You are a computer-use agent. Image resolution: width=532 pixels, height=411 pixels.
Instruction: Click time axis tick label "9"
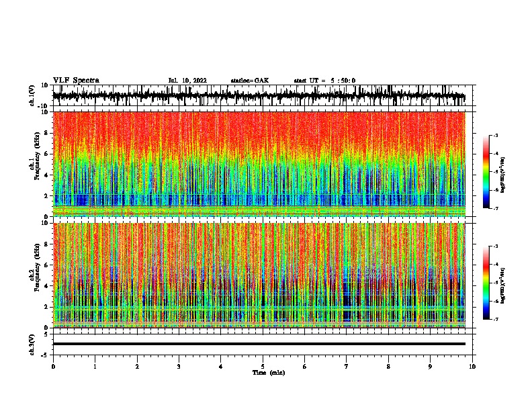coord(430,366)
